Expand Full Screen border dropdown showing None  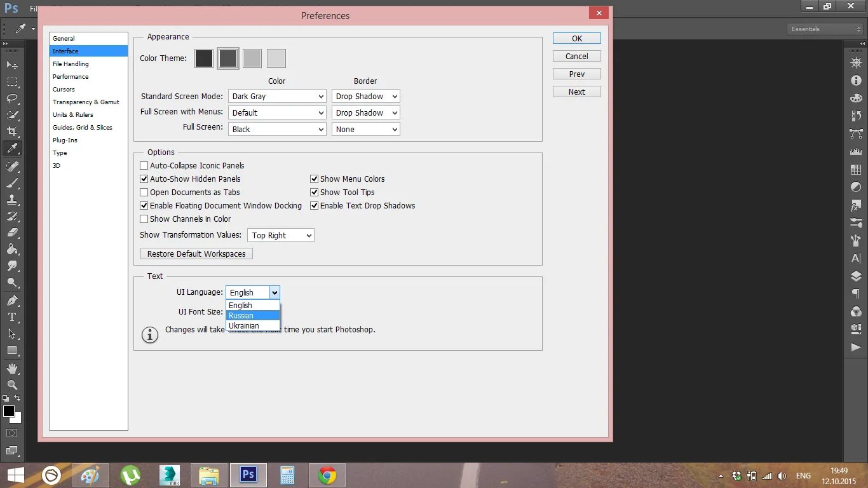point(366,129)
